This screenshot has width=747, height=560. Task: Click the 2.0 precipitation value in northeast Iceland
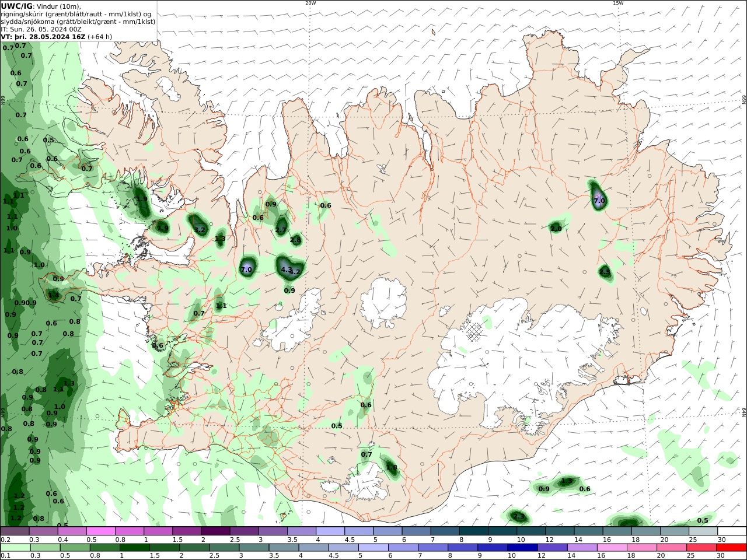click(556, 229)
